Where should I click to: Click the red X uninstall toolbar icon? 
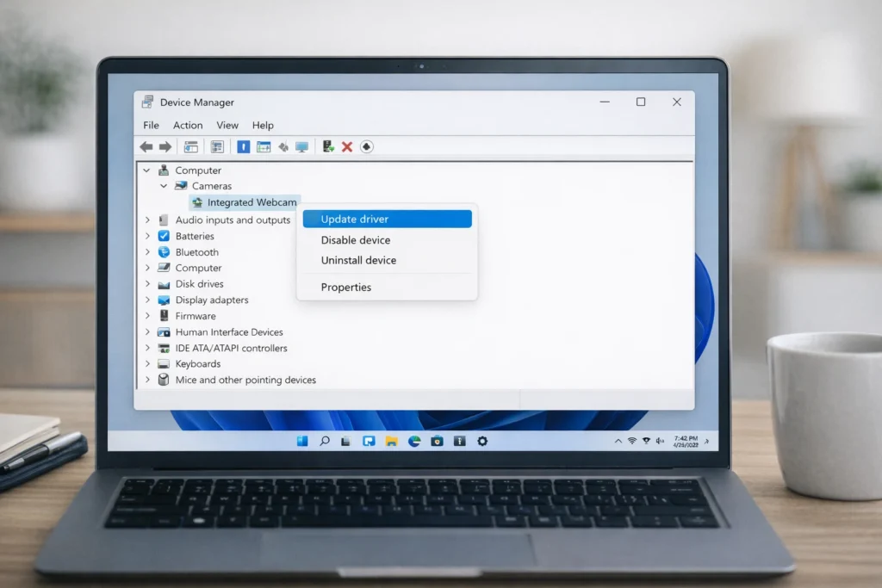[x=347, y=147]
